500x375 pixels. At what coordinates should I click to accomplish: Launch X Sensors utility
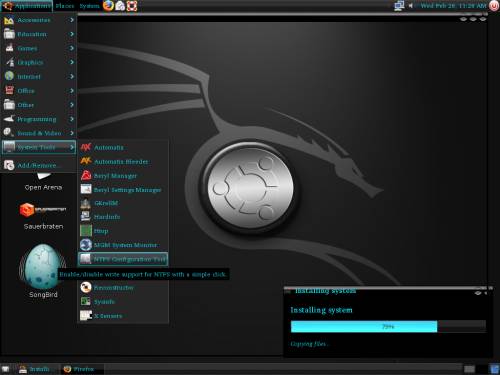click(x=123, y=316)
